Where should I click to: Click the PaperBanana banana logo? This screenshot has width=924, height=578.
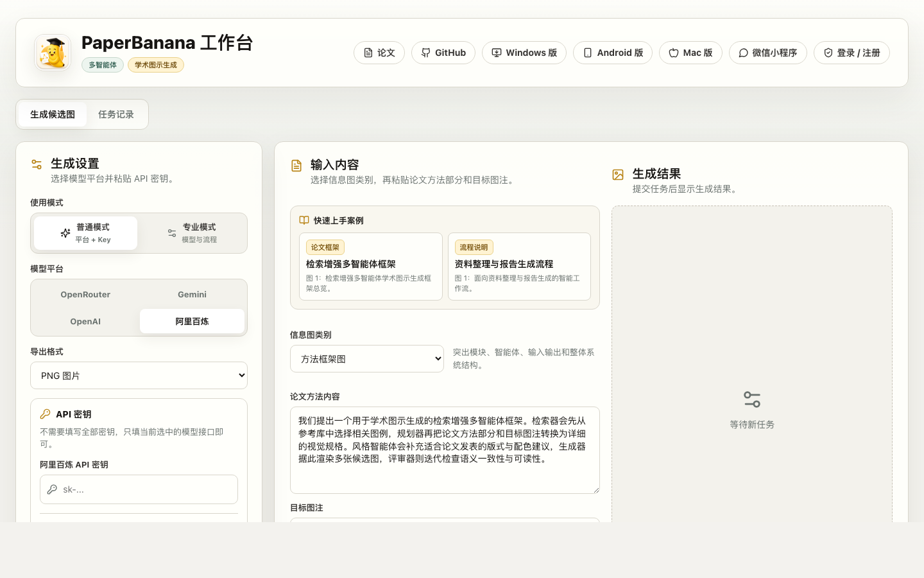53,53
